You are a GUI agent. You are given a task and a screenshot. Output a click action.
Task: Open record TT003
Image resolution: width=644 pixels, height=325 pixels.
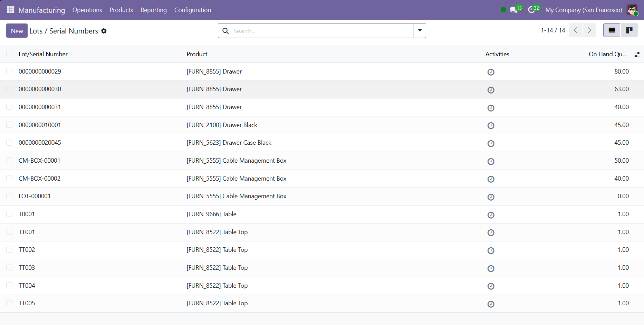tap(27, 268)
